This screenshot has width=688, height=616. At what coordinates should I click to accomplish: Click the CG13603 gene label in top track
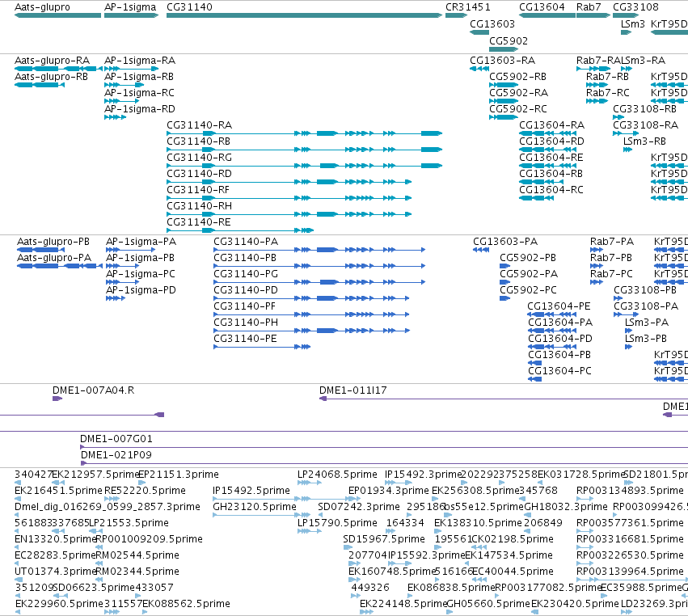click(492, 24)
